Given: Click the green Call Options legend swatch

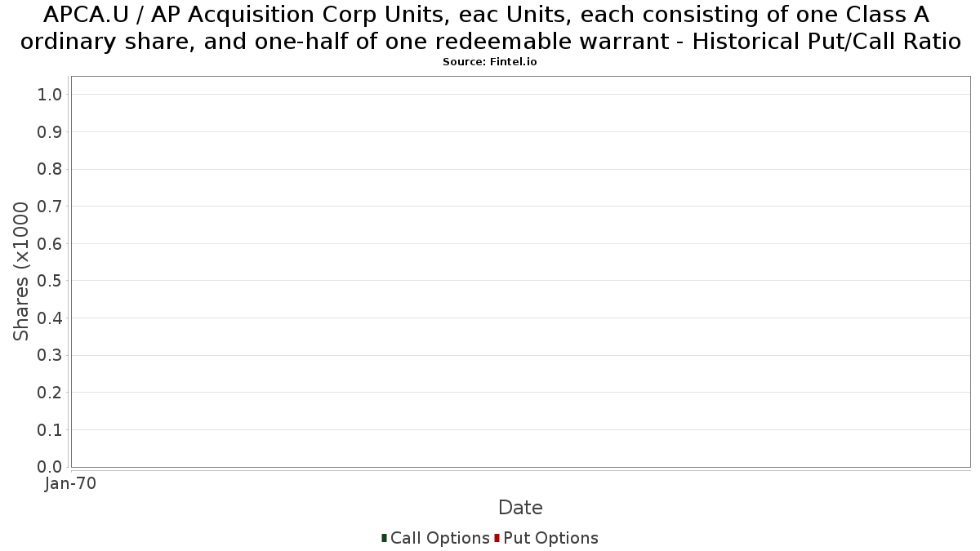Looking at the screenshot, I should 384,538.
